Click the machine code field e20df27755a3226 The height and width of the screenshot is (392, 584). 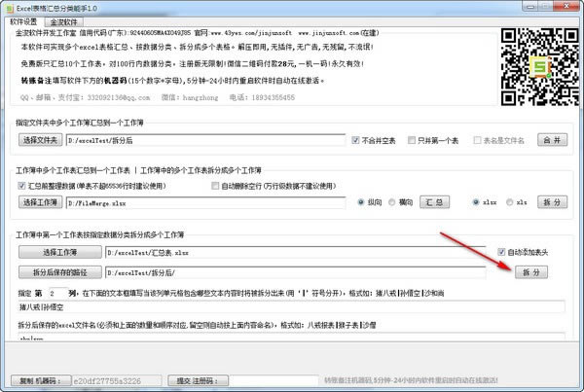[x=117, y=380]
